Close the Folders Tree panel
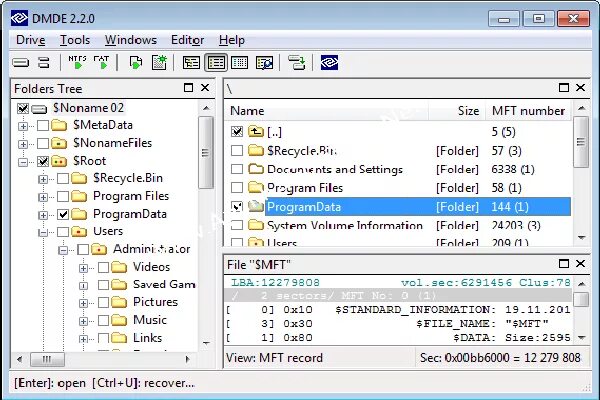 coord(205,88)
